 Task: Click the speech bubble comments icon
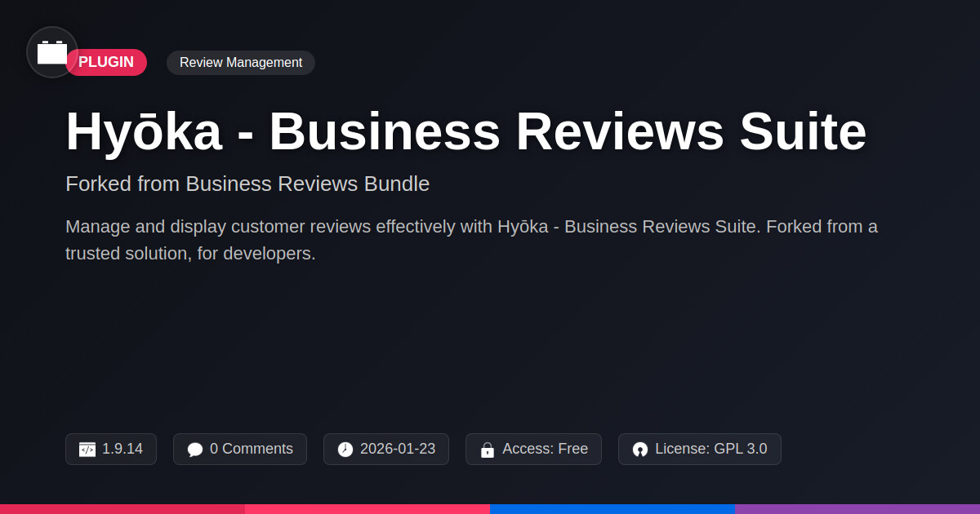(195, 450)
